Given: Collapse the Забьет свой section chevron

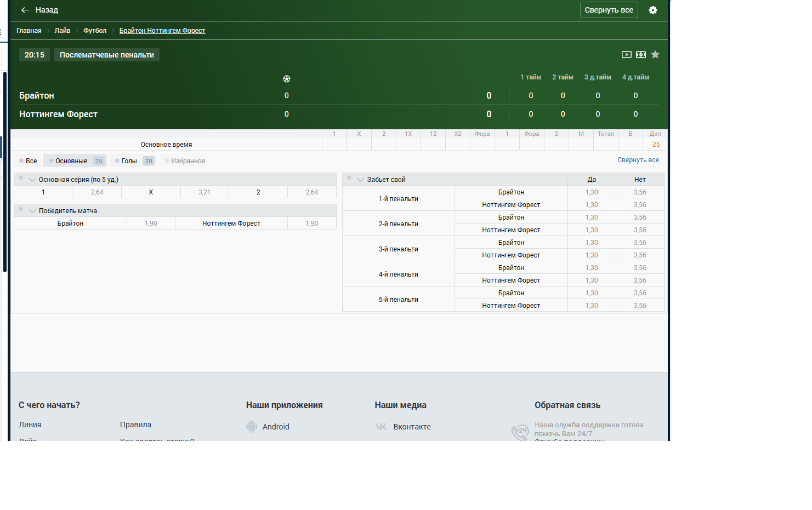Looking at the screenshot, I should pos(360,180).
